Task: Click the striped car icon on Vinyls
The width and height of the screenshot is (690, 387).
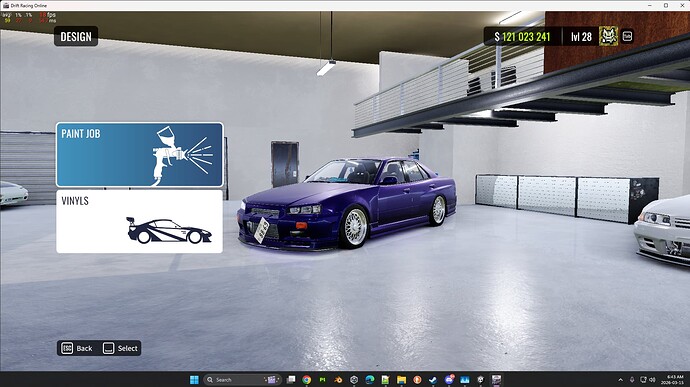Action: 169,230
